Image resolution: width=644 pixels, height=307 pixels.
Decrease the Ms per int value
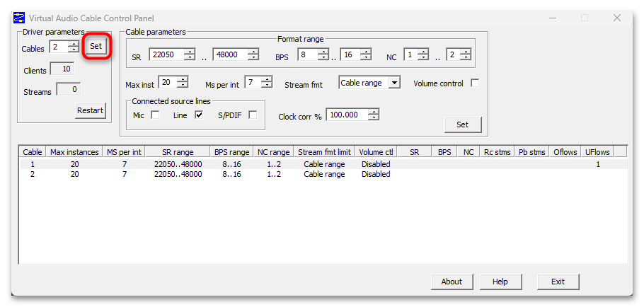(x=267, y=85)
